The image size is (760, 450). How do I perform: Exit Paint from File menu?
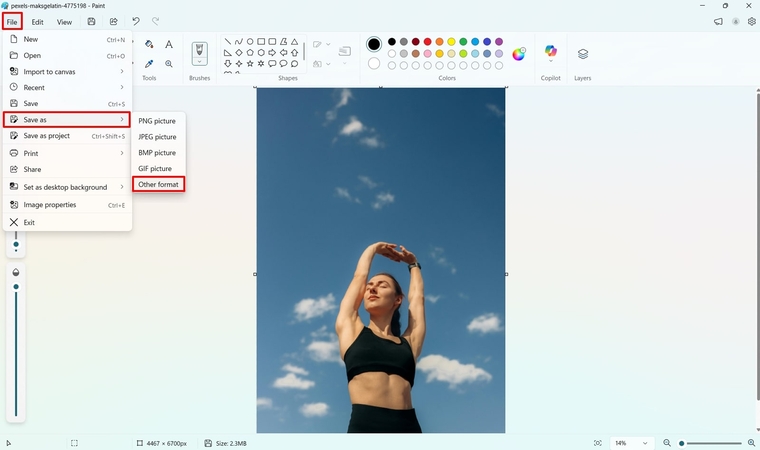click(x=67, y=222)
